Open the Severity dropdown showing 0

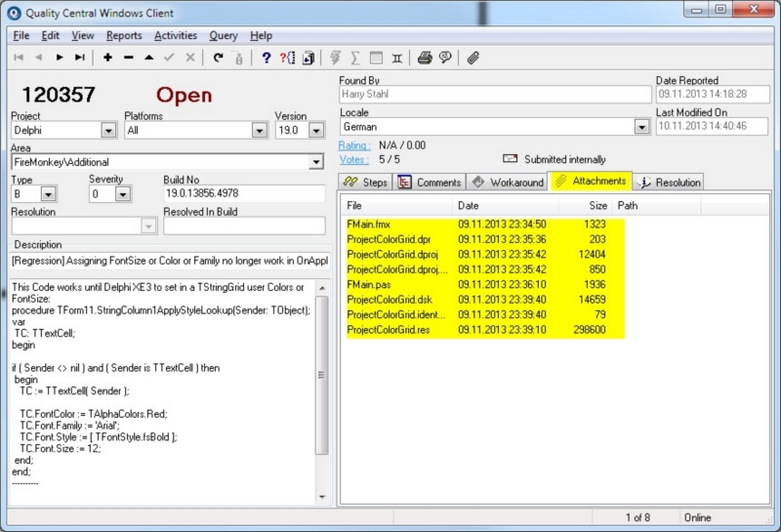[123, 194]
